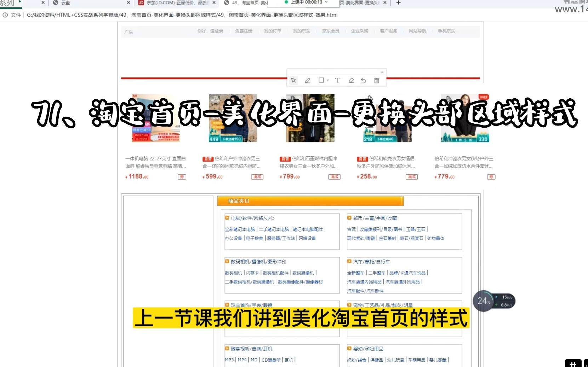The width and height of the screenshot is (588, 367).
Task: Click the address bar file path
Action: click(x=182, y=15)
